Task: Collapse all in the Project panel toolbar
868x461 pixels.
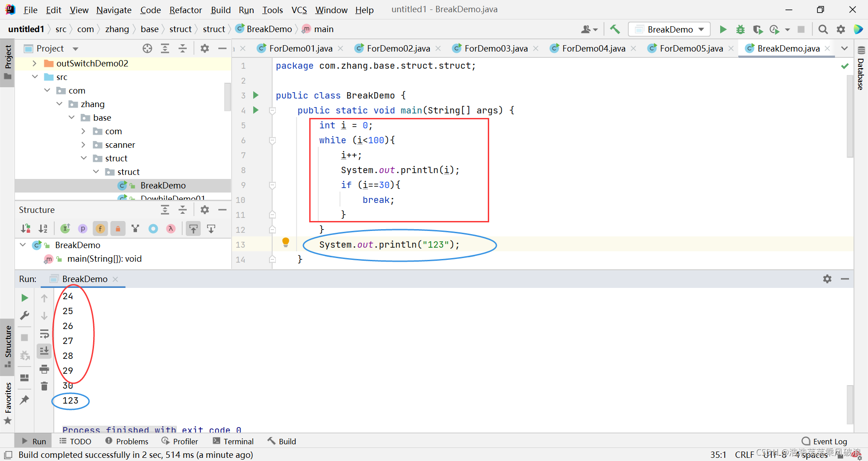Action: pos(183,48)
